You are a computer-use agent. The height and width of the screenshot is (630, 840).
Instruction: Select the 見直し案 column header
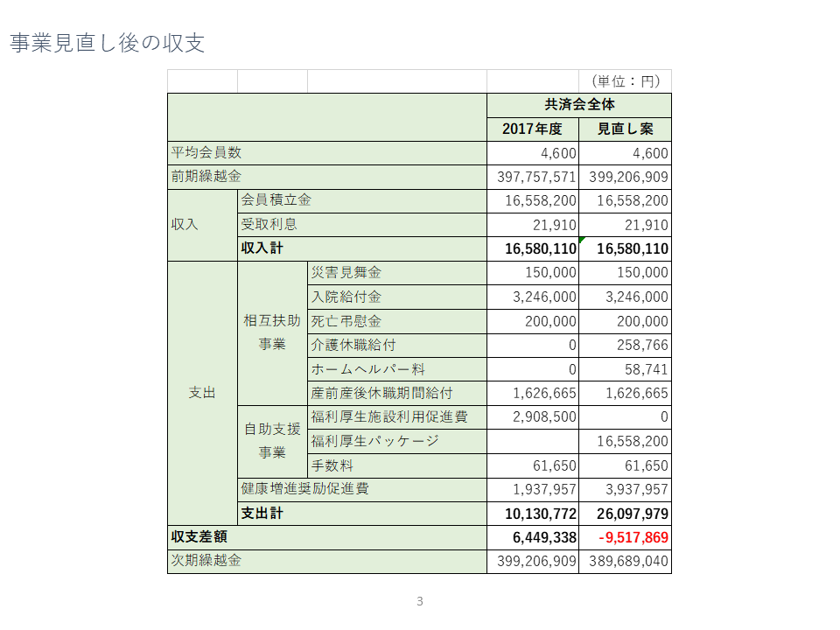coord(625,129)
